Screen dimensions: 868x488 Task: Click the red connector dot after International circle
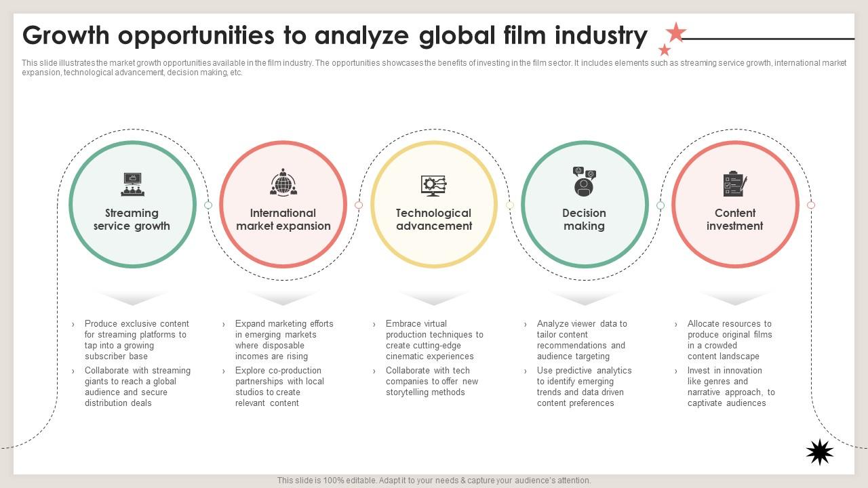point(359,205)
